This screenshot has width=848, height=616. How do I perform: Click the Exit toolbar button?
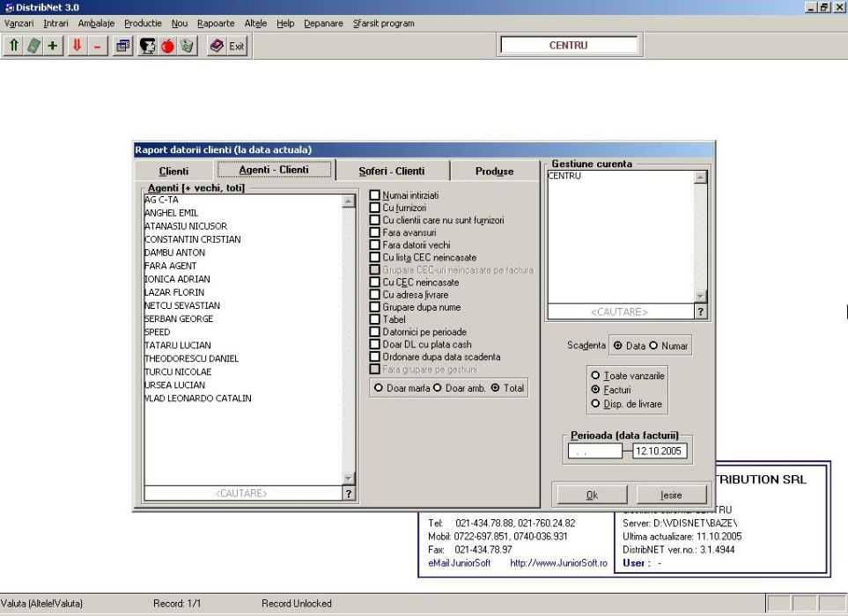pyautogui.click(x=236, y=46)
